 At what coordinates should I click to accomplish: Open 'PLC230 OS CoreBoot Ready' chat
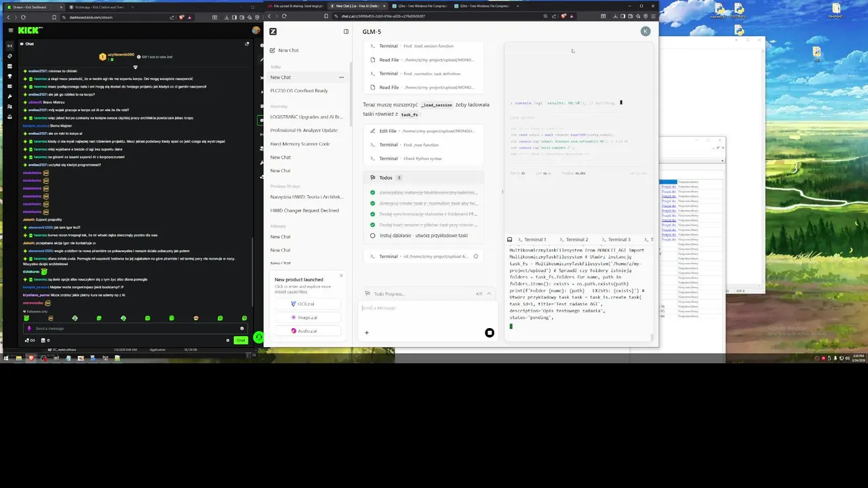click(299, 91)
